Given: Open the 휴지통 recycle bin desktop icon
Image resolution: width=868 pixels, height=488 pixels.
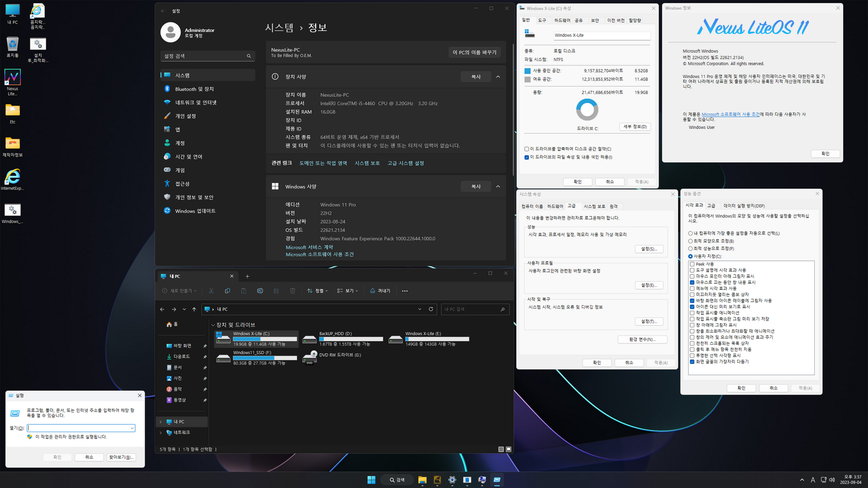Looking at the screenshot, I should pos(13,47).
